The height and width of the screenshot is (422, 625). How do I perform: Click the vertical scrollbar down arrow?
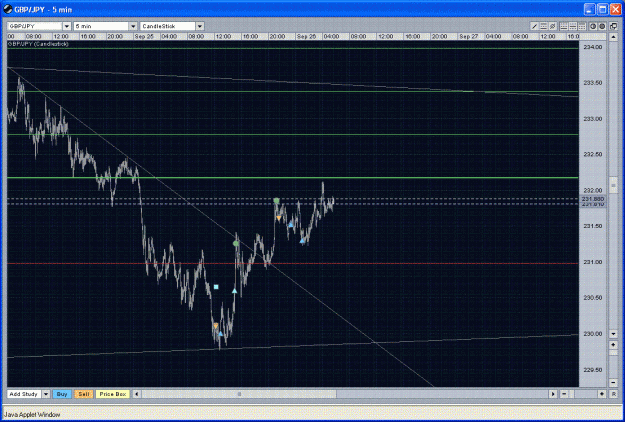coord(613,334)
